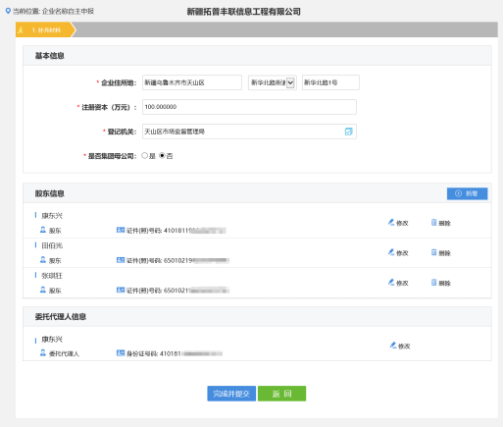Viewport: 504px width, 427px height.
Task: Click the 注册资本 input field
Action: (x=249, y=107)
